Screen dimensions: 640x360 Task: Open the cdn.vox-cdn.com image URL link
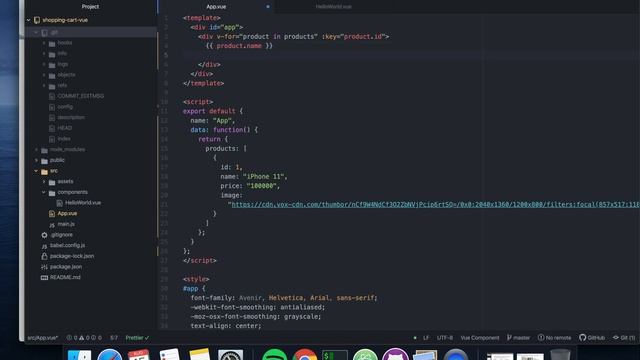[x=435, y=204]
